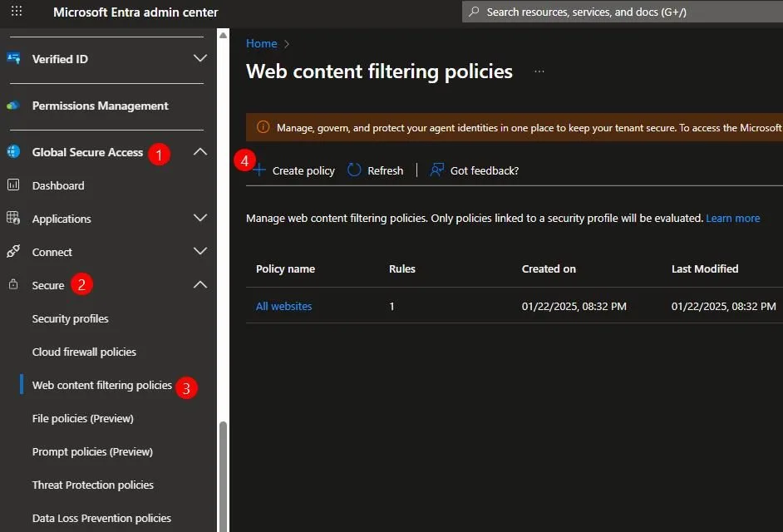
Task: Open the All websites policy
Action: tap(283, 306)
